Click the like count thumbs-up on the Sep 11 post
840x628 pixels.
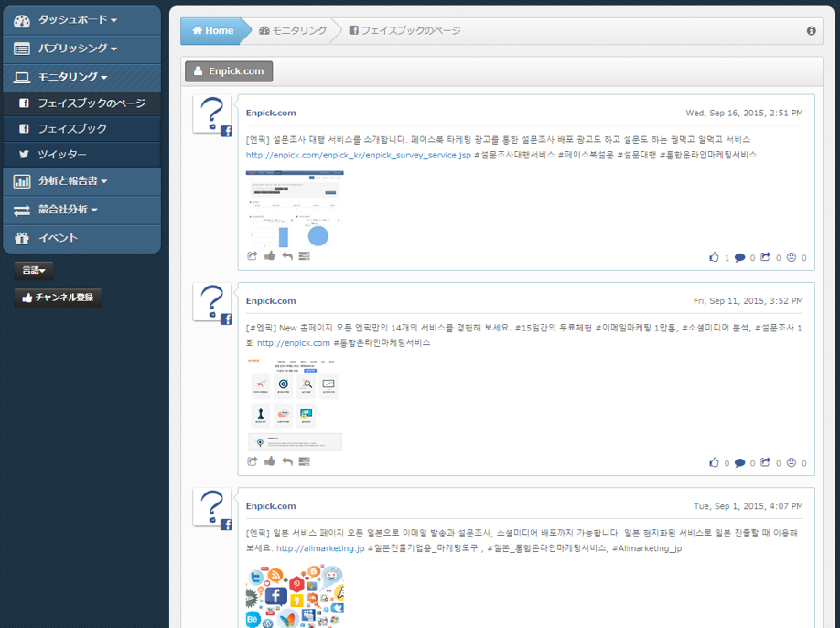[714, 463]
